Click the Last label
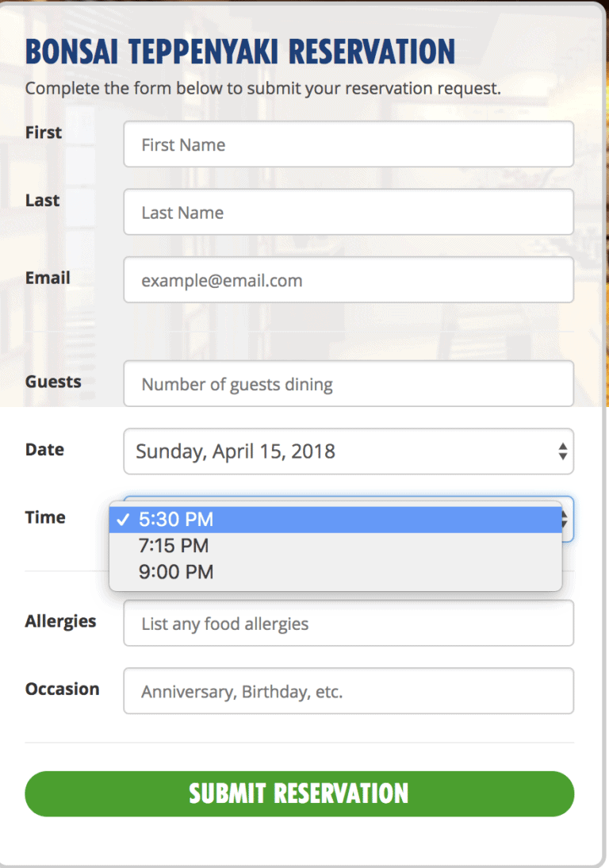The height and width of the screenshot is (868, 609). 42,201
